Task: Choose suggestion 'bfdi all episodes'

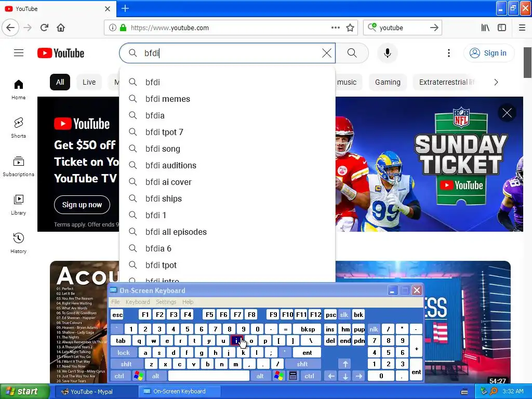Action: point(228,232)
